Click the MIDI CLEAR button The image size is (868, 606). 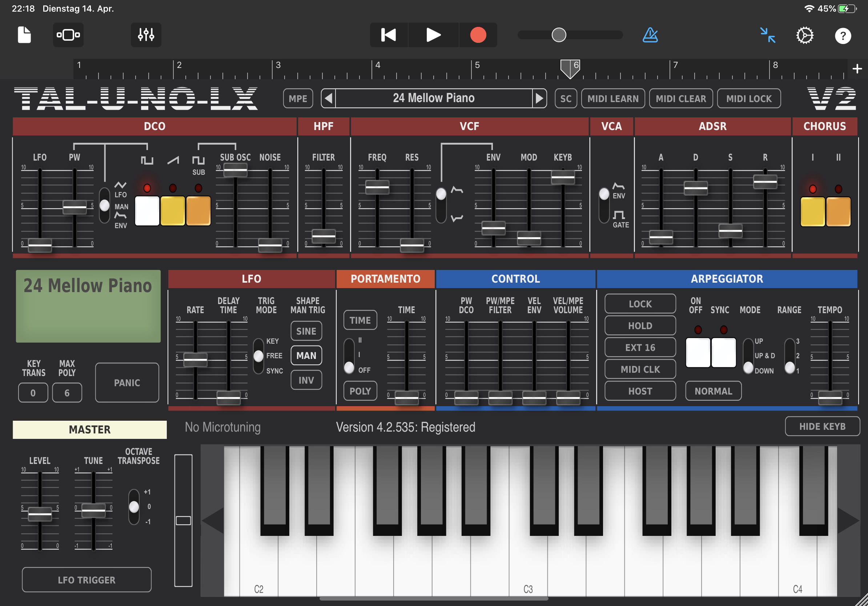(x=681, y=98)
